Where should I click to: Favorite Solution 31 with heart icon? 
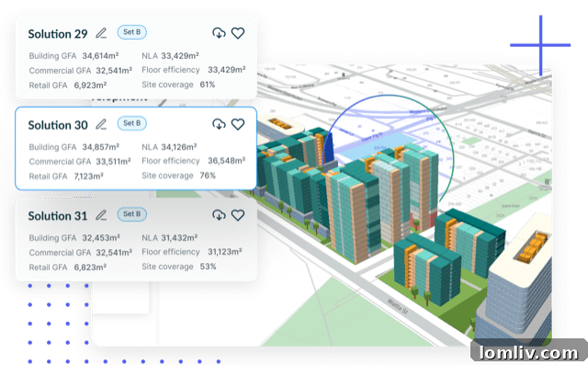click(238, 215)
